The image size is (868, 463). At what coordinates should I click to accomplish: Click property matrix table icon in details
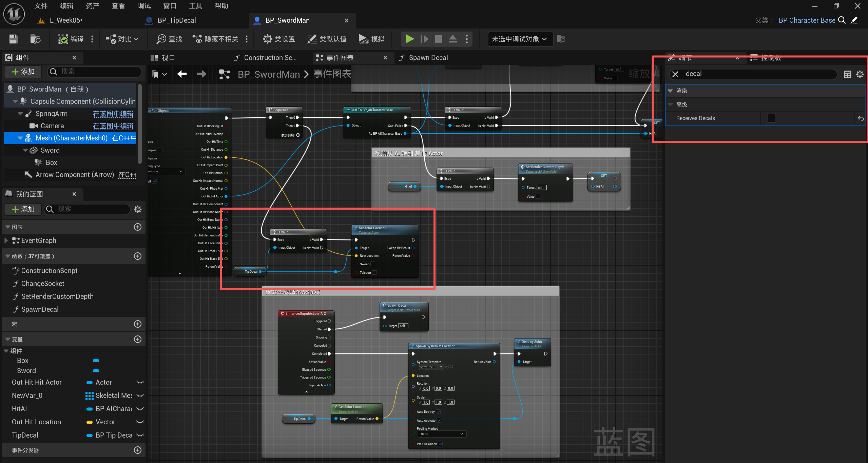pos(847,74)
